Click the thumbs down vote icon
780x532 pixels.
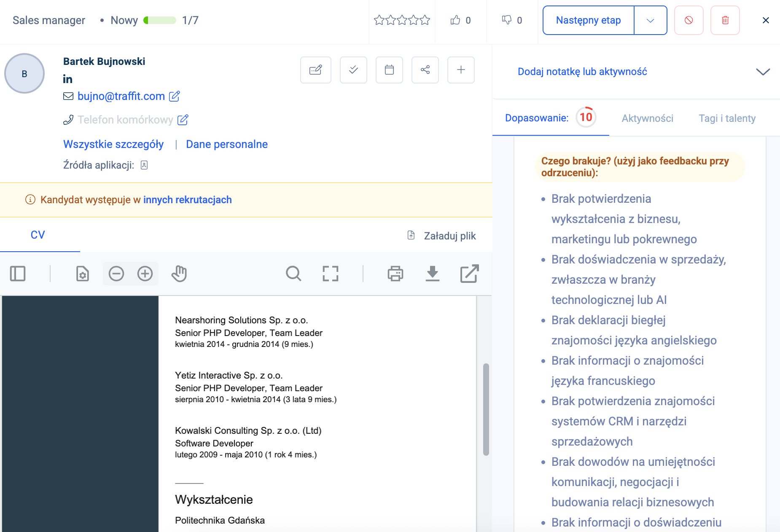point(506,20)
